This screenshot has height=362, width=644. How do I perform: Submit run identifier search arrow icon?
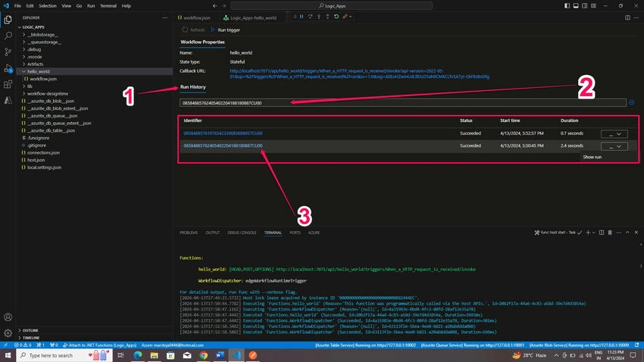(x=632, y=102)
